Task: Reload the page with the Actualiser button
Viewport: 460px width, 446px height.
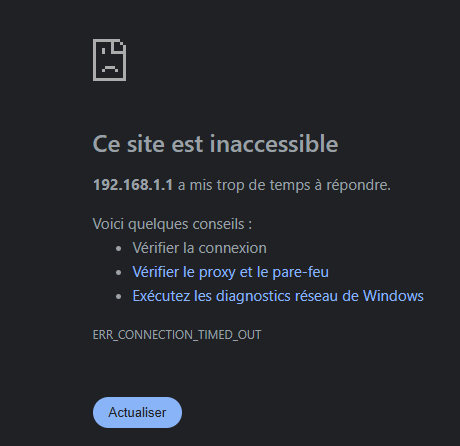Action: [x=137, y=412]
